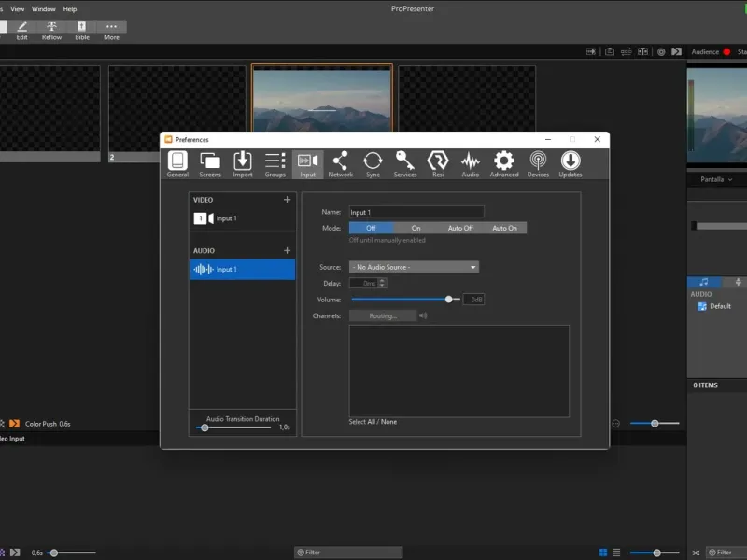Select the Sync preferences icon
This screenshot has height=560, width=747.
(x=373, y=165)
